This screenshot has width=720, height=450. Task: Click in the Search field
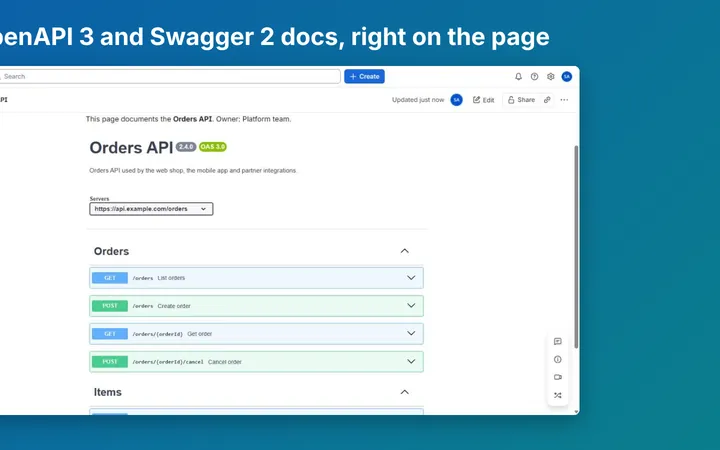169,77
